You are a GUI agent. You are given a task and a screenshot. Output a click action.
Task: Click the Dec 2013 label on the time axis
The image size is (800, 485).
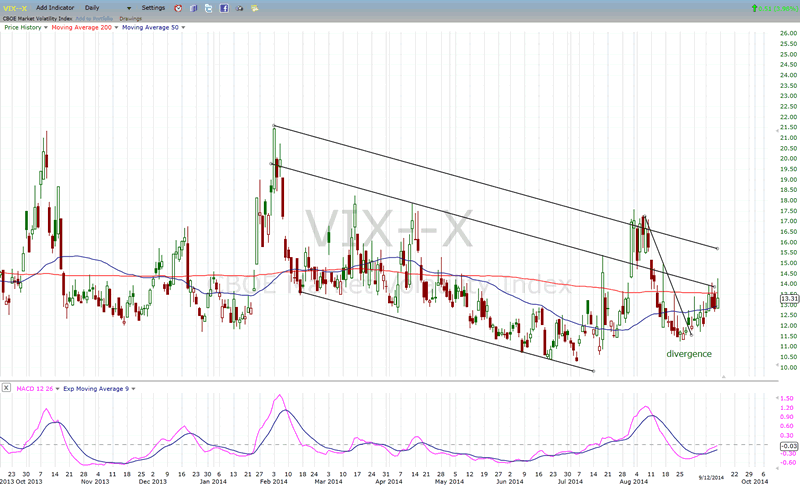coord(153,481)
